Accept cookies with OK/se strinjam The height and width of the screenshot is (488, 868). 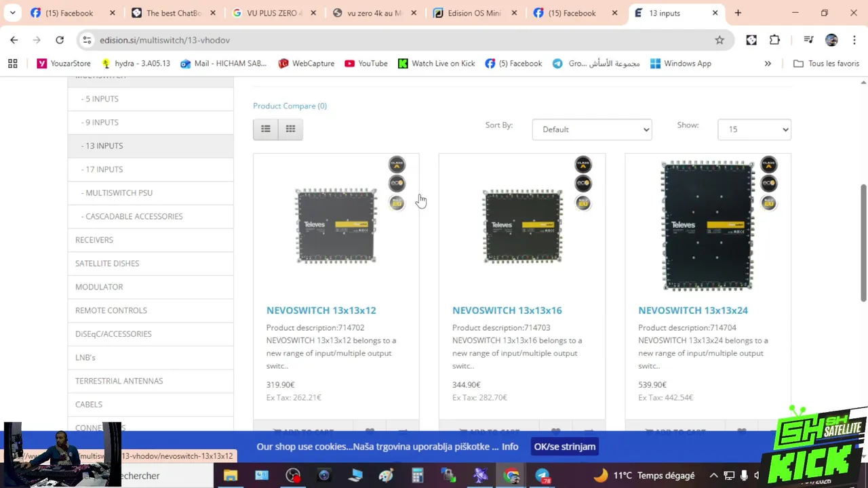pos(564,447)
